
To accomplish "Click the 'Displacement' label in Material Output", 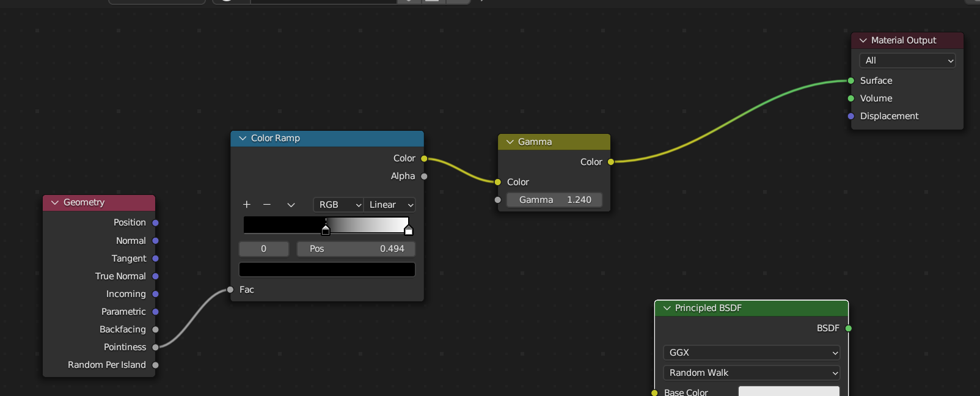I will point(889,116).
